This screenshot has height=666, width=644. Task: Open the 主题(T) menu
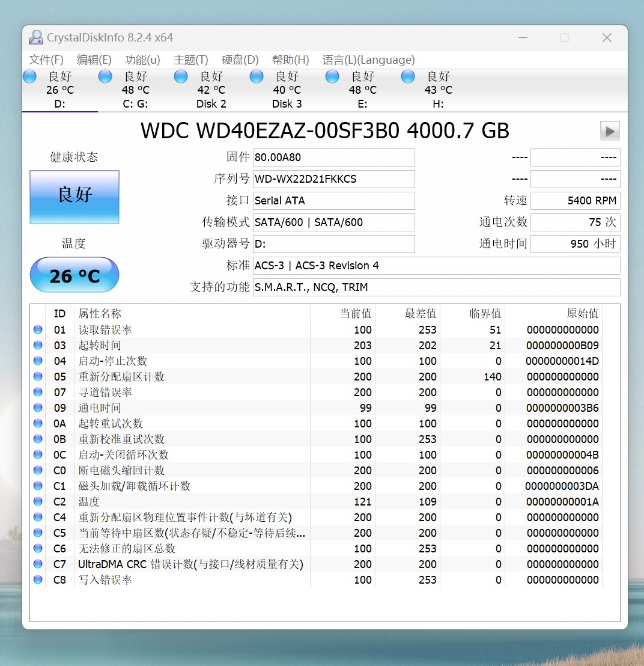coord(190,60)
